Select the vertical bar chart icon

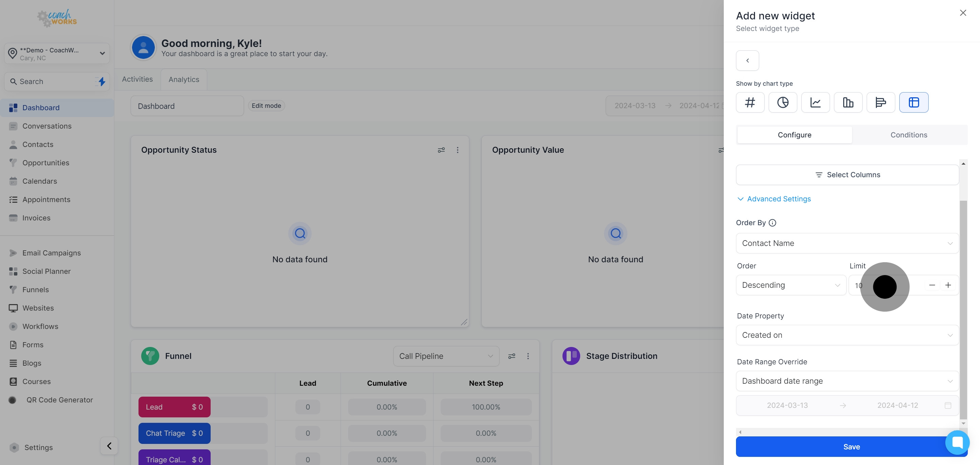click(848, 102)
